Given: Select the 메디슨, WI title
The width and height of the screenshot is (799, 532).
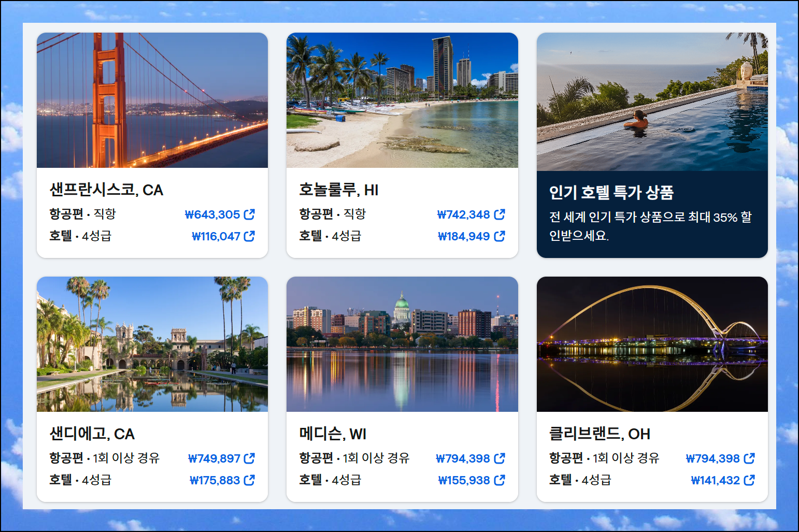Looking at the screenshot, I should (333, 434).
